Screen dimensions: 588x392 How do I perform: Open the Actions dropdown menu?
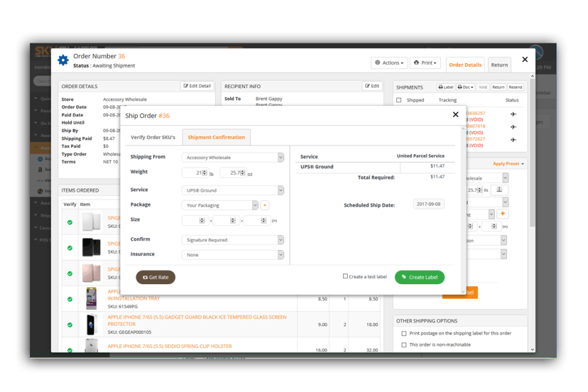pyautogui.click(x=390, y=62)
